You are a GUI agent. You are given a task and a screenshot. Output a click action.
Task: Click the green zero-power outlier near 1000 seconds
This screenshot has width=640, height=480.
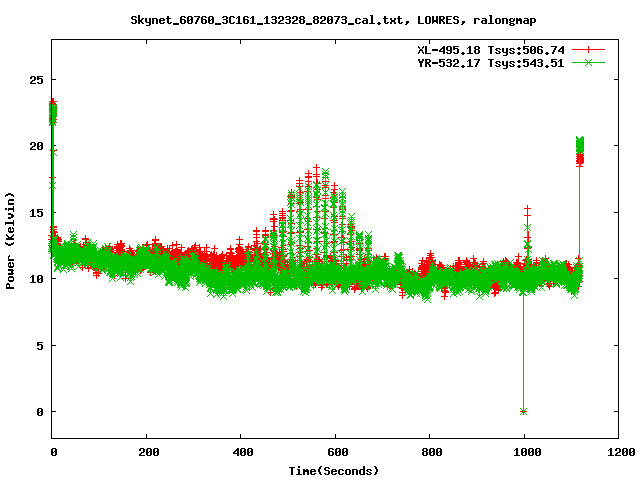point(523,411)
